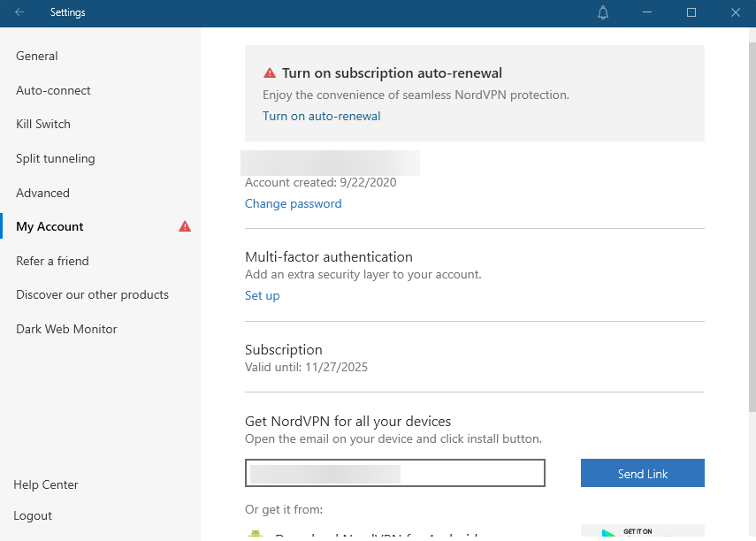Open the notifications bell
Screen dimensions: 756x541
click(604, 12)
